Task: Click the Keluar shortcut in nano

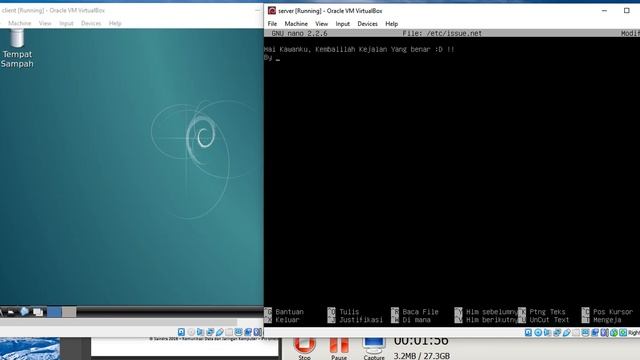Action: (282, 320)
